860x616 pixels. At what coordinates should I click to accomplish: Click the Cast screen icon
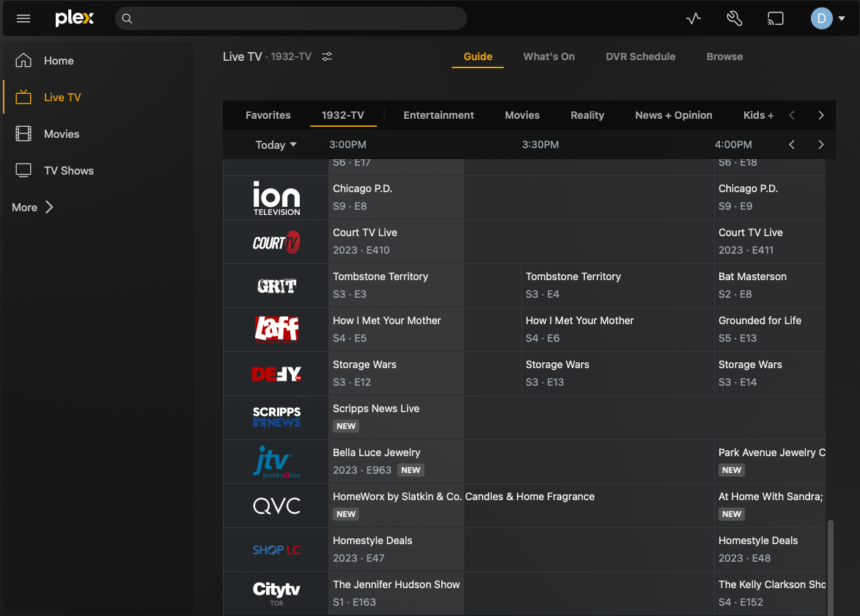pos(775,18)
